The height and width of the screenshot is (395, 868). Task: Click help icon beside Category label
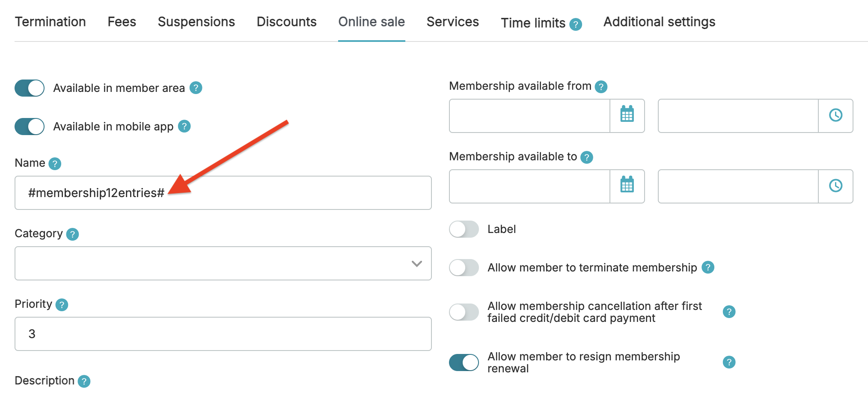(x=73, y=234)
